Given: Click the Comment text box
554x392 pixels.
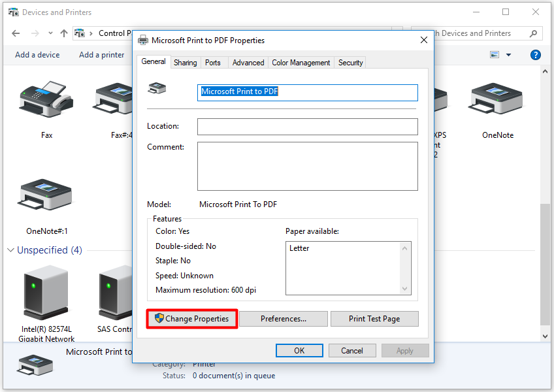Looking at the screenshot, I should point(308,166).
